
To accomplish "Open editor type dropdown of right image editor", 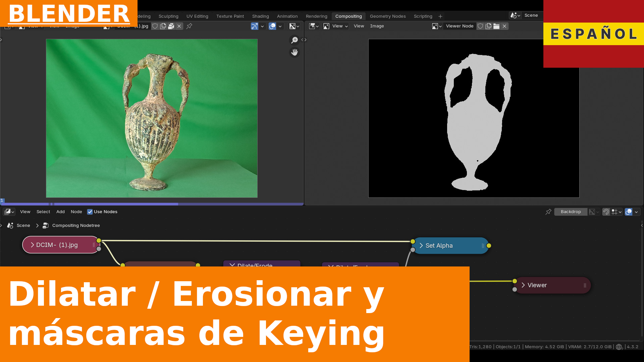I will click(314, 26).
